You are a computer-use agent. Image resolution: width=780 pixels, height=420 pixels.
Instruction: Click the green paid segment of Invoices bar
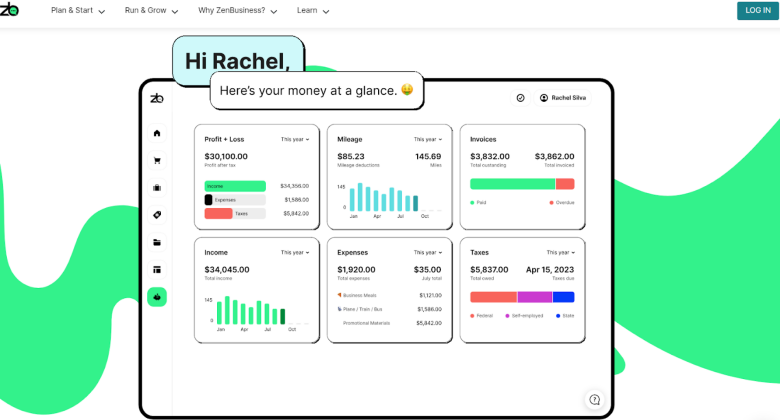click(512, 184)
